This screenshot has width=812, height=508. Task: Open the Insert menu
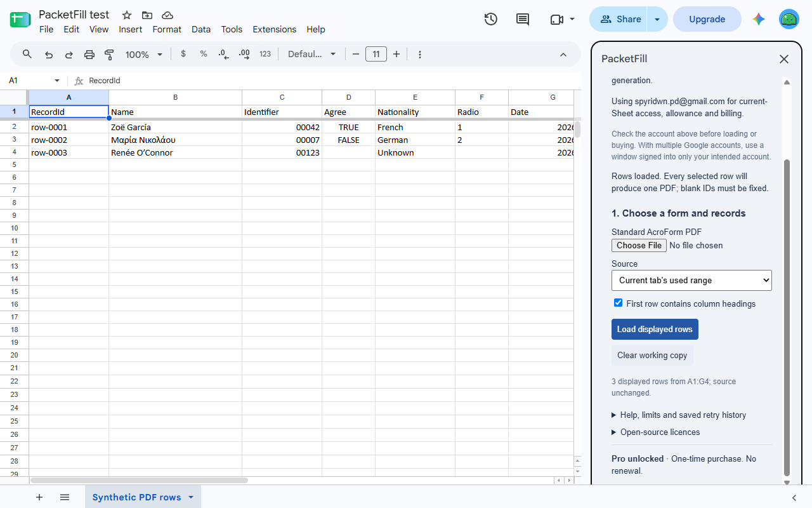pos(131,29)
